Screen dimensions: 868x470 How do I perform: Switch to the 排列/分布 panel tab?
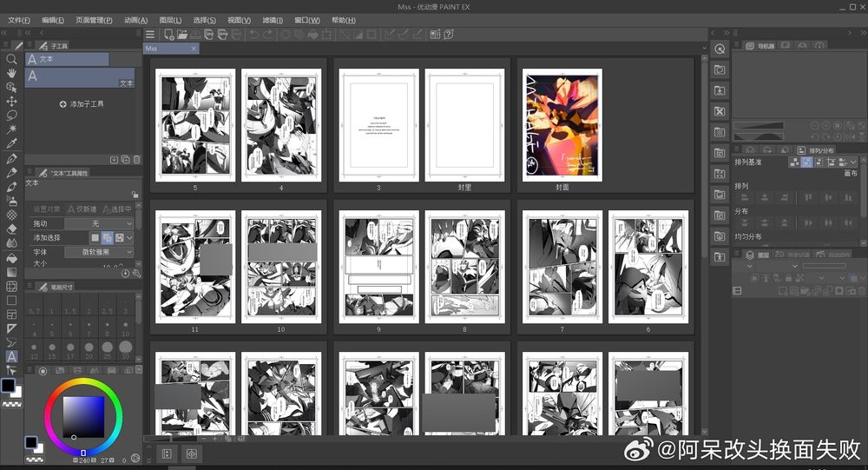tap(815, 150)
